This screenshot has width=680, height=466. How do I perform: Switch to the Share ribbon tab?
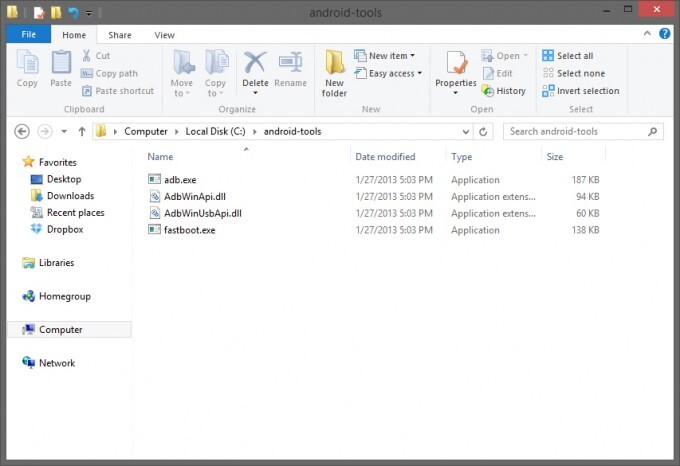[x=119, y=35]
